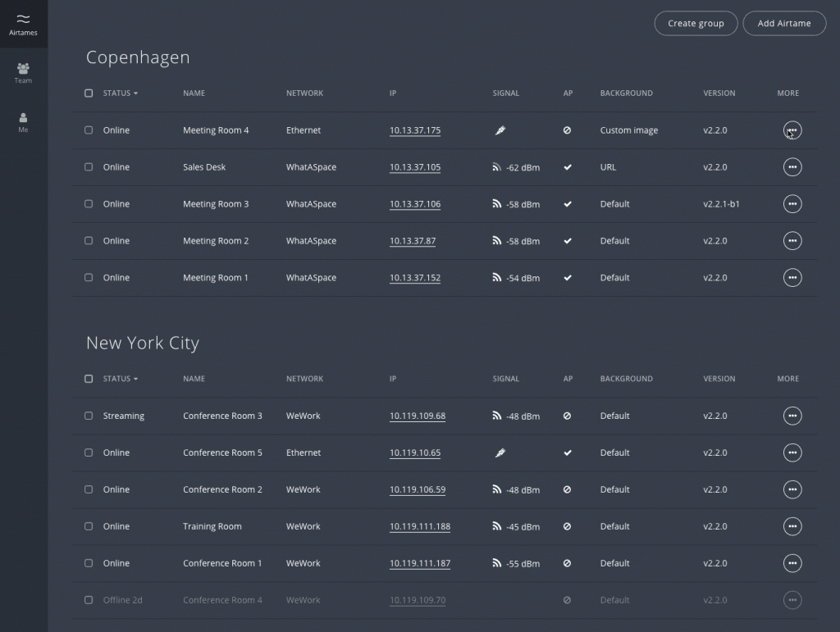Click the New York City group title
This screenshot has height=632, width=840.
pyautogui.click(x=143, y=343)
